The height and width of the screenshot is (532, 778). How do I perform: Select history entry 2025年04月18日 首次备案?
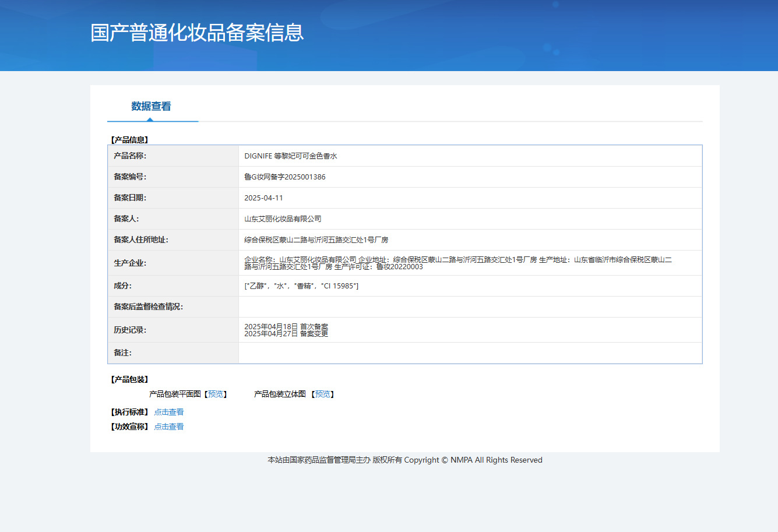(x=286, y=327)
